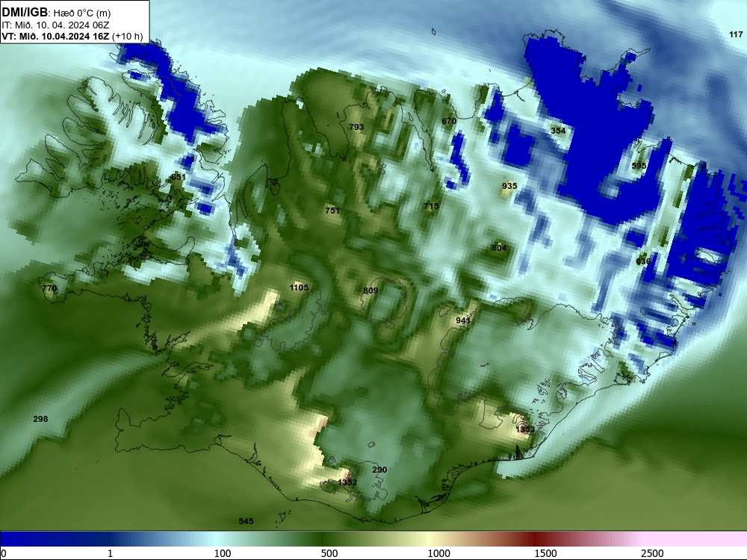
Task: Click the 'DMI/IGB: Hæð 0°C (m)' title text
Action: 56,13
